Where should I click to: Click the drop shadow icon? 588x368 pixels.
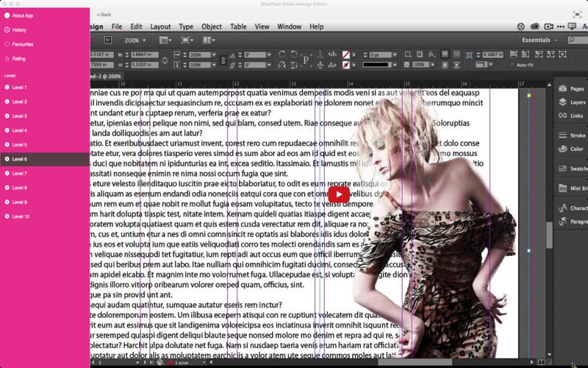click(420, 54)
